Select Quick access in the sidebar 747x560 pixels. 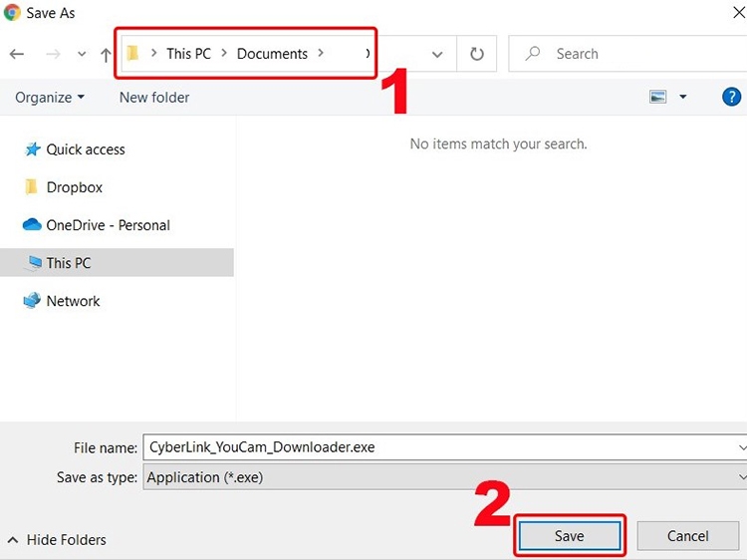coord(86,149)
